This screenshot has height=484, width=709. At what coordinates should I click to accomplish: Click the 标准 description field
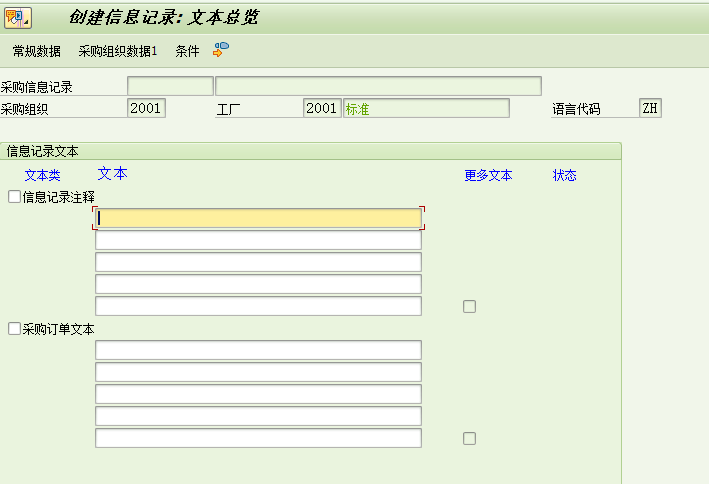pyautogui.click(x=426, y=108)
